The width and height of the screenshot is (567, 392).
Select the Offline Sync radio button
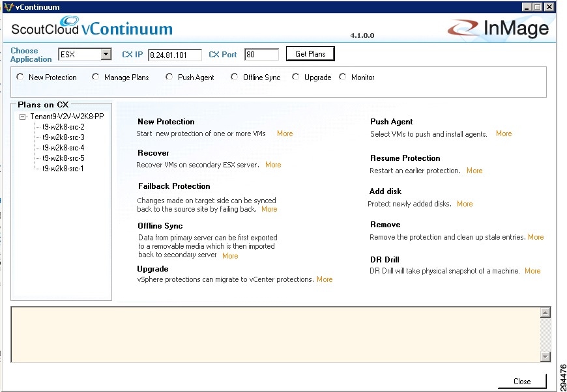(x=235, y=77)
